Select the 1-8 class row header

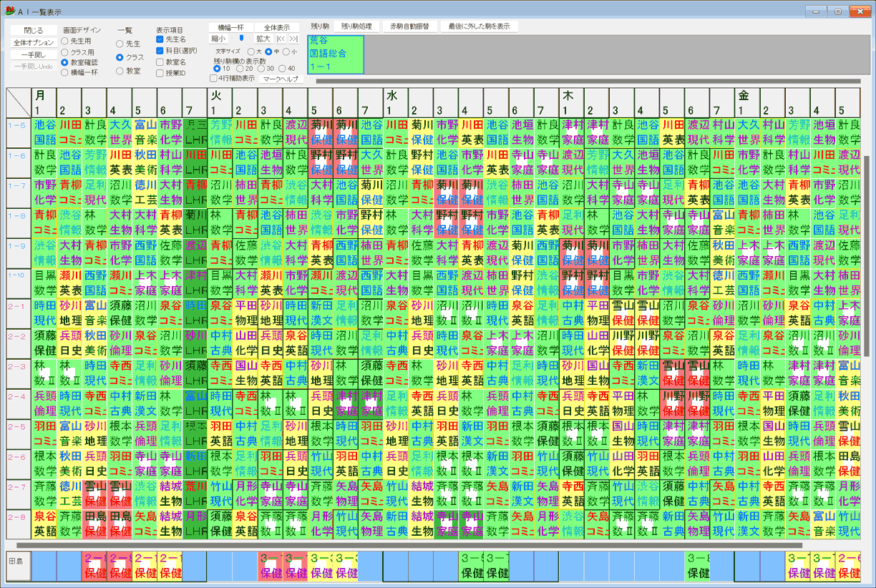[19, 223]
